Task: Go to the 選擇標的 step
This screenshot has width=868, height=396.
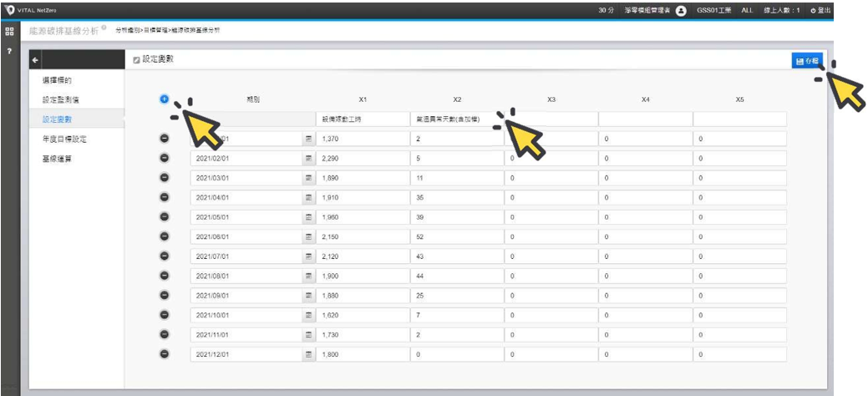Action: pos(57,80)
